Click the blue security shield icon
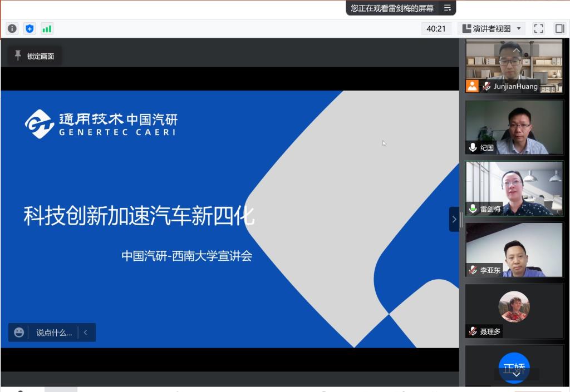570x392 pixels. coord(30,28)
